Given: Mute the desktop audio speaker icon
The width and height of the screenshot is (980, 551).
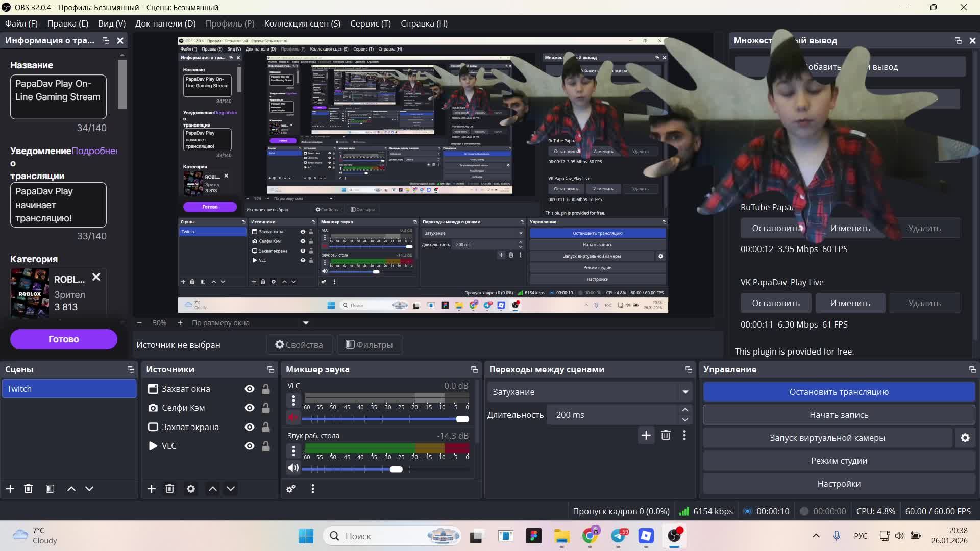Looking at the screenshot, I should 293,468.
